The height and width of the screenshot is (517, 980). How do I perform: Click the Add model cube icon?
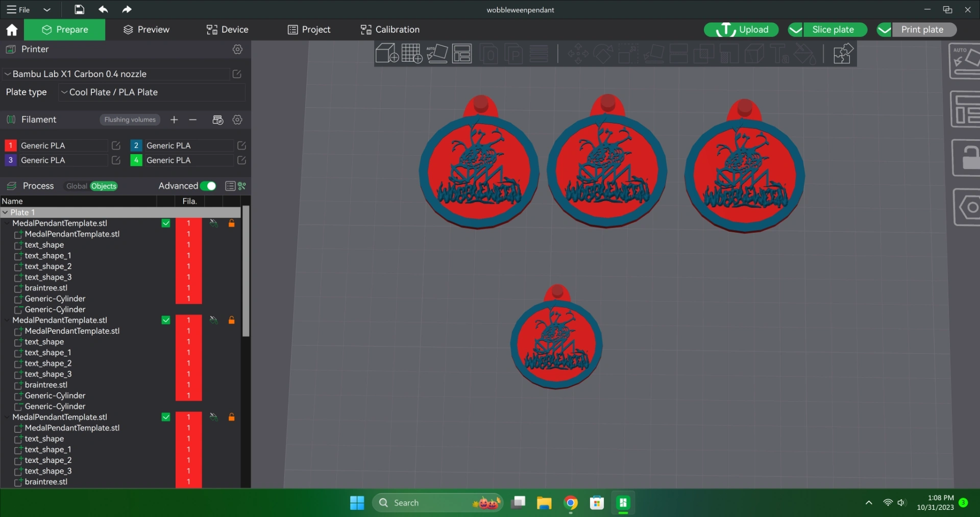(386, 53)
